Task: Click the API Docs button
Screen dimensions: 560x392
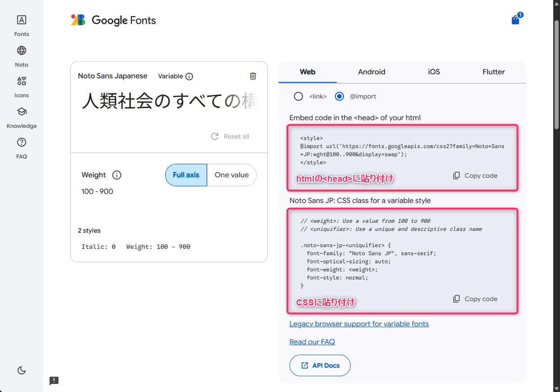Action: pos(320,365)
